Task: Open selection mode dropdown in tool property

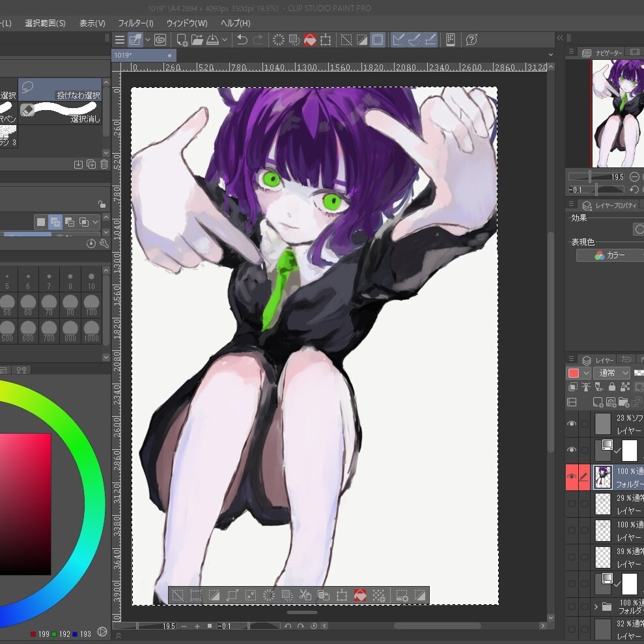Action: [96, 222]
